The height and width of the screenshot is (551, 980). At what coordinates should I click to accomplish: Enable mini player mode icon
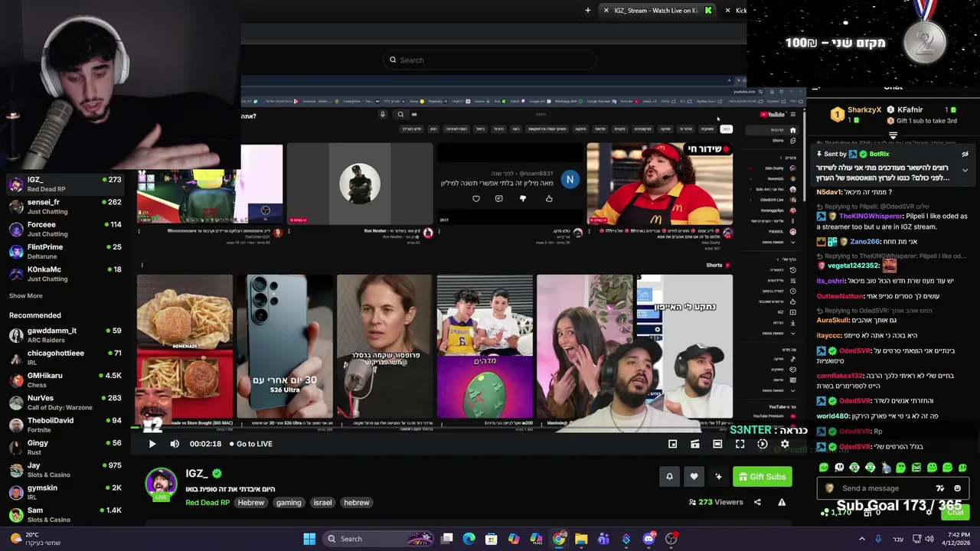pyautogui.click(x=672, y=444)
